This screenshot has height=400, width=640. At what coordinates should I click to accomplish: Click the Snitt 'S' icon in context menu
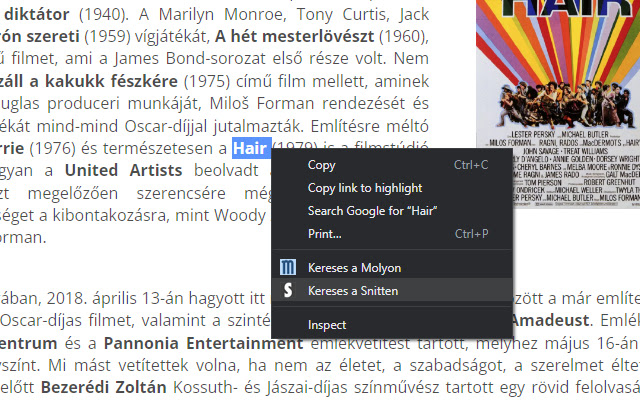288,290
